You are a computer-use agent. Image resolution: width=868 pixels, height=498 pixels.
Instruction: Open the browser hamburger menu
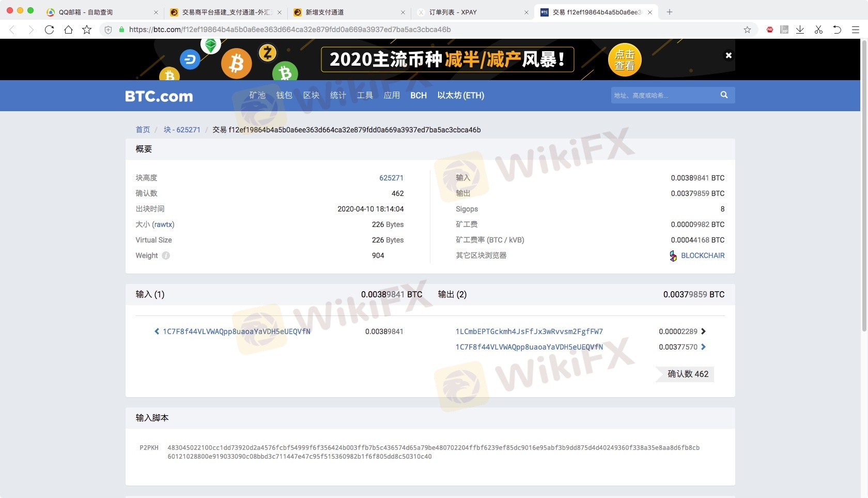pyautogui.click(x=856, y=29)
